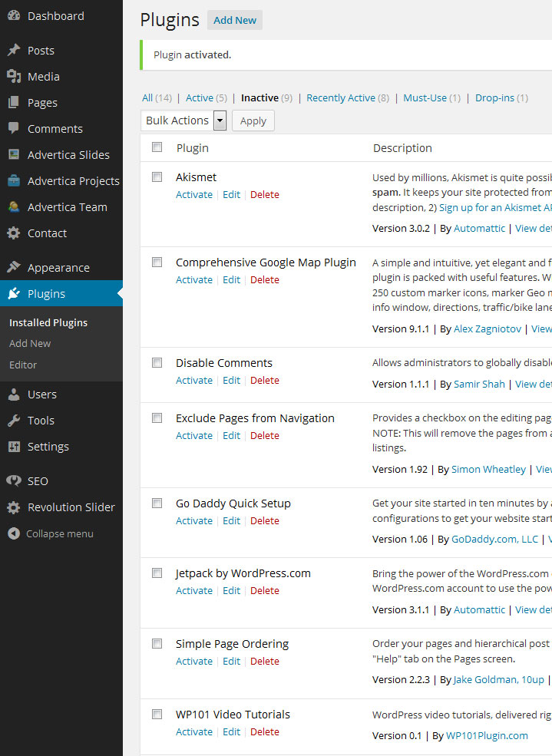Open WP101Plugin.com author link
Viewport: 552px width, 756px height.
pyautogui.click(x=487, y=736)
